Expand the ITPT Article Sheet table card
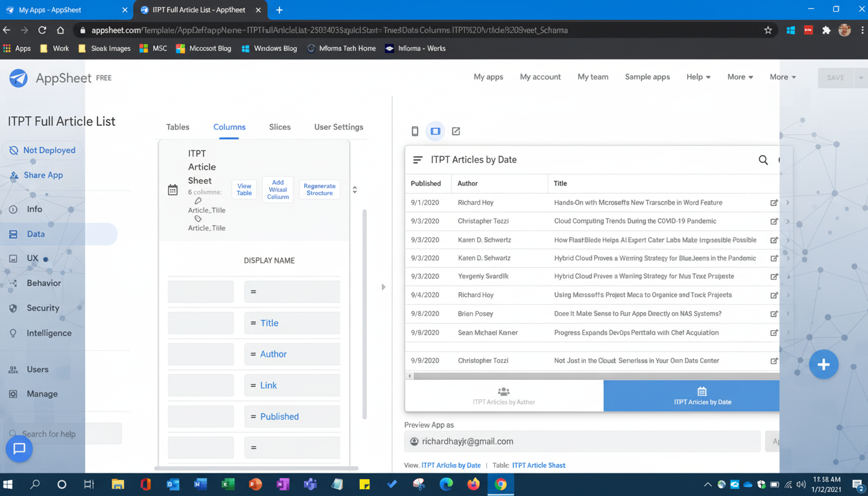 pyautogui.click(x=355, y=189)
